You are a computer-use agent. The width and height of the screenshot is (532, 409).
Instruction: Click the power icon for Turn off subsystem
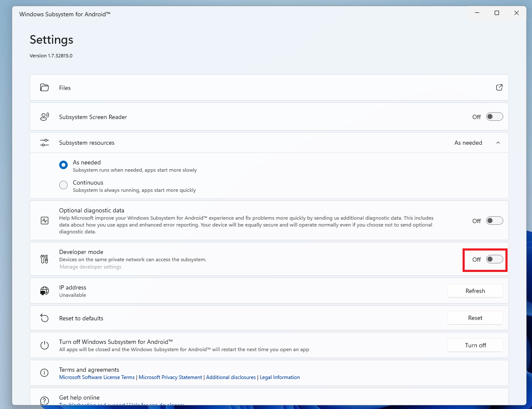click(45, 345)
